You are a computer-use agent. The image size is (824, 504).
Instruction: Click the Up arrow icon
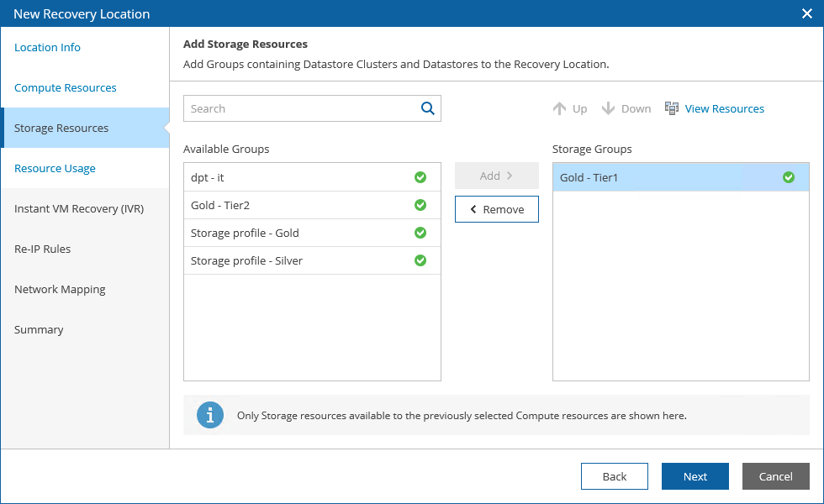560,108
